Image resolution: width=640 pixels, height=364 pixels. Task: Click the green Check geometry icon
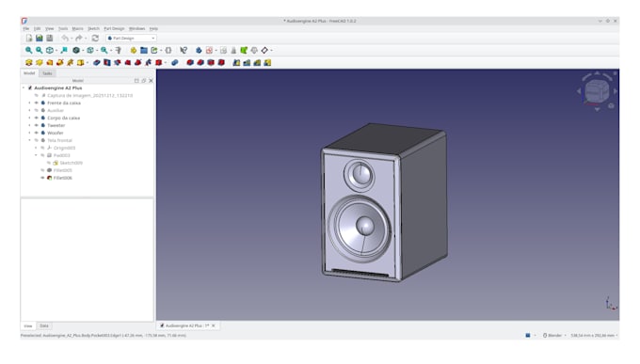click(244, 50)
